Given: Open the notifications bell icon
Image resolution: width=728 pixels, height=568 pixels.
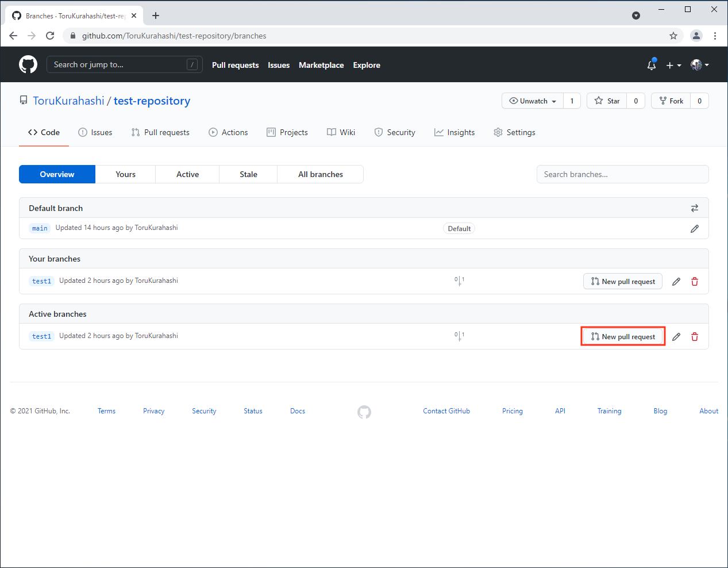Looking at the screenshot, I should point(652,65).
